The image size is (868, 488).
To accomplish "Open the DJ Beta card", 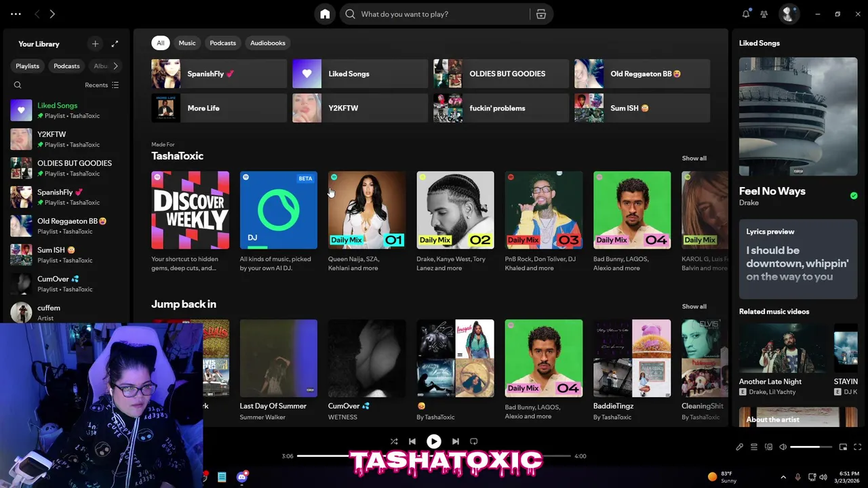I will point(278,222).
